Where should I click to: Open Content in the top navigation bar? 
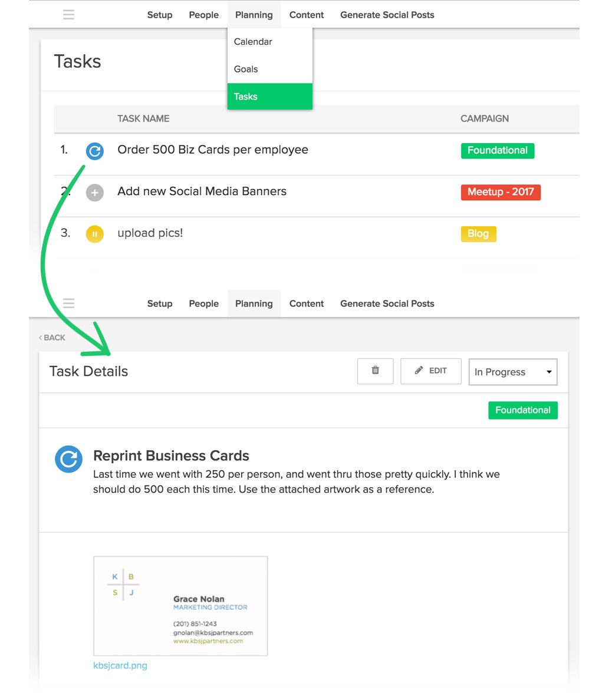(x=307, y=15)
